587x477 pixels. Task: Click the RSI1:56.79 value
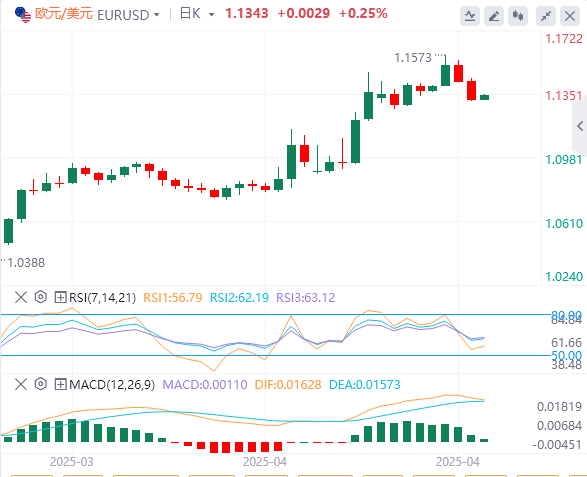click(x=173, y=298)
